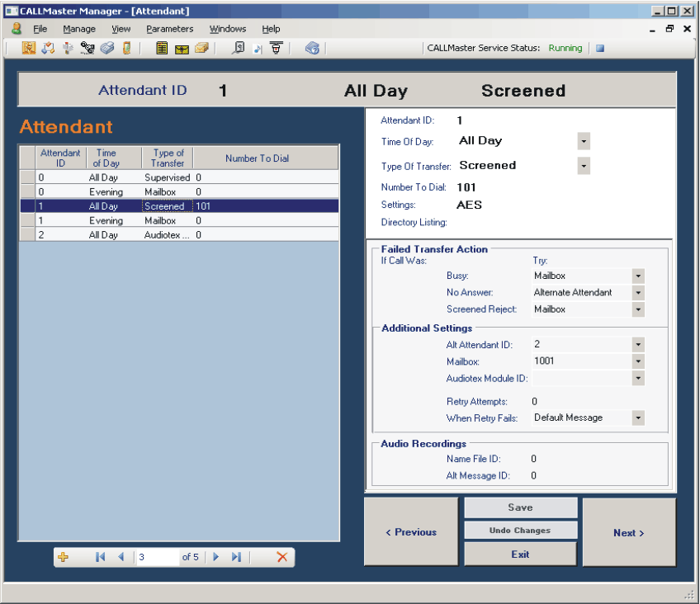The height and width of the screenshot is (604, 700).
Task: Open the yellow spreadsheet grid toolbar icon
Action: (x=162, y=48)
